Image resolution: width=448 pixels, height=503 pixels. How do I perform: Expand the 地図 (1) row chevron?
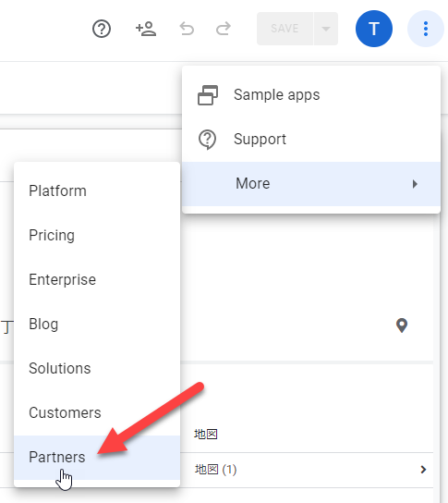click(423, 470)
